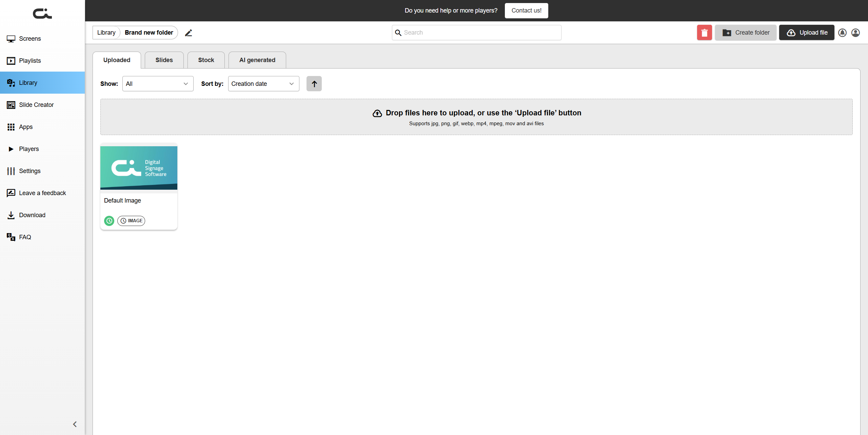Open Slide Creator from sidebar
The height and width of the screenshot is (435, 868).
tap(36, 105)
